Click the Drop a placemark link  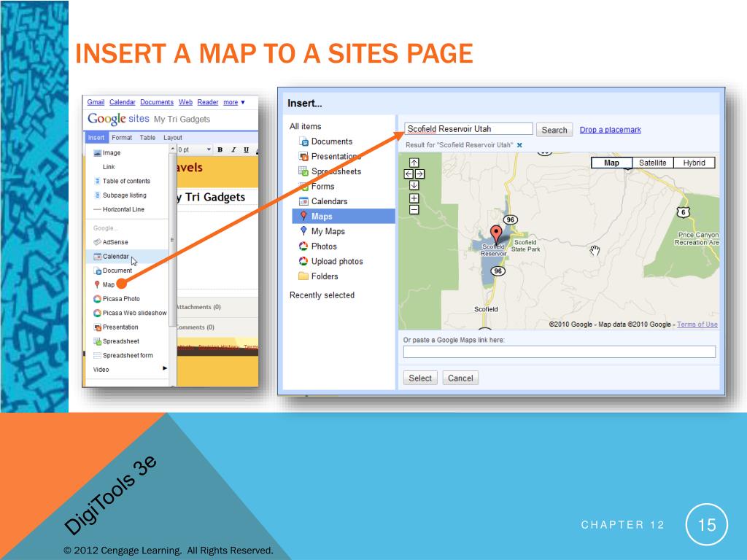[x=611, y=130]
